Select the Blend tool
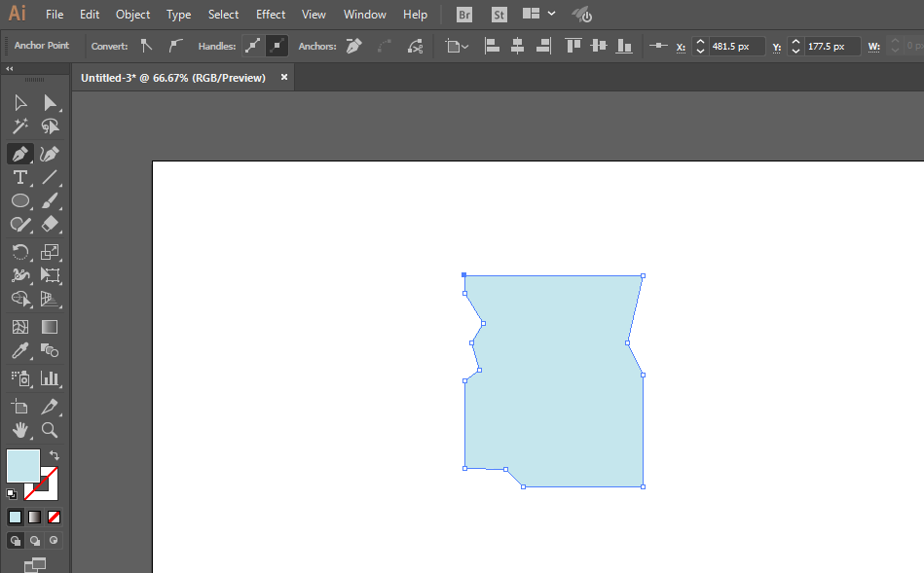Image resolution: width=924 pixels, height=573 pixels. [50, 350]
